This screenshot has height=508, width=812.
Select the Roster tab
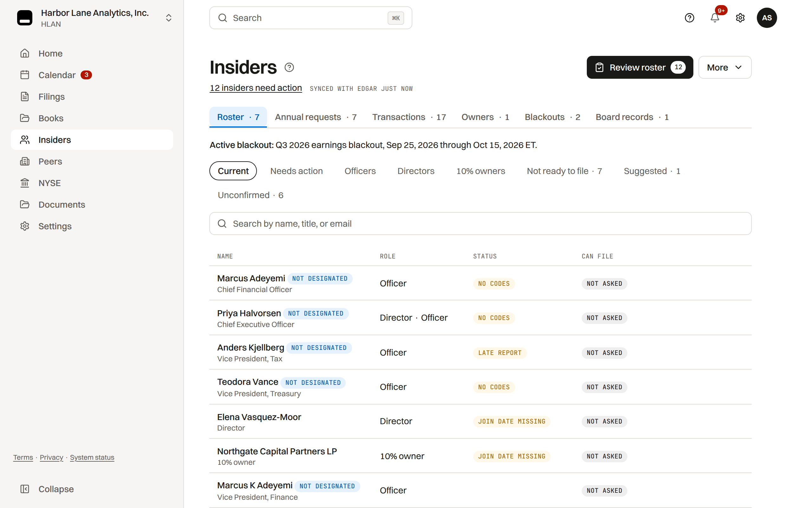pyautogui.click(x=238, y=117)
